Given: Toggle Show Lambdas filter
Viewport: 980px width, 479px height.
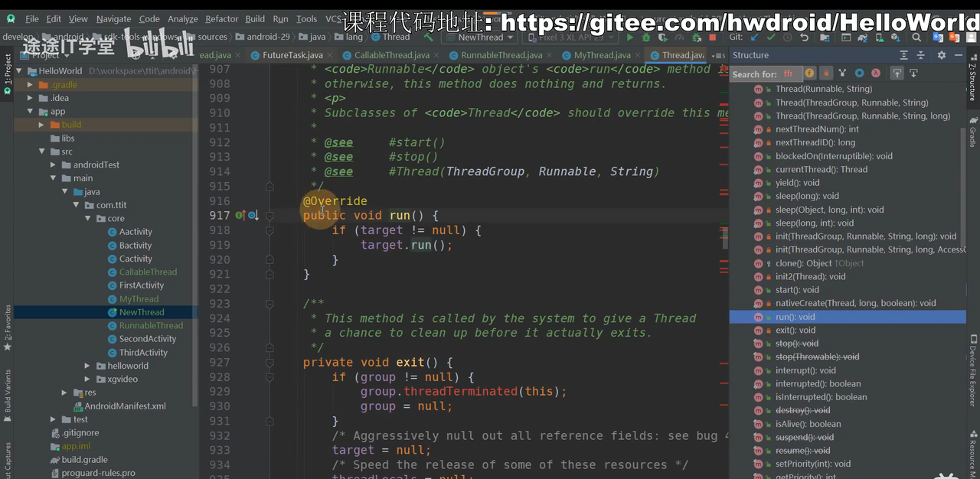Looking at the screenshot, I should (875, 73).
